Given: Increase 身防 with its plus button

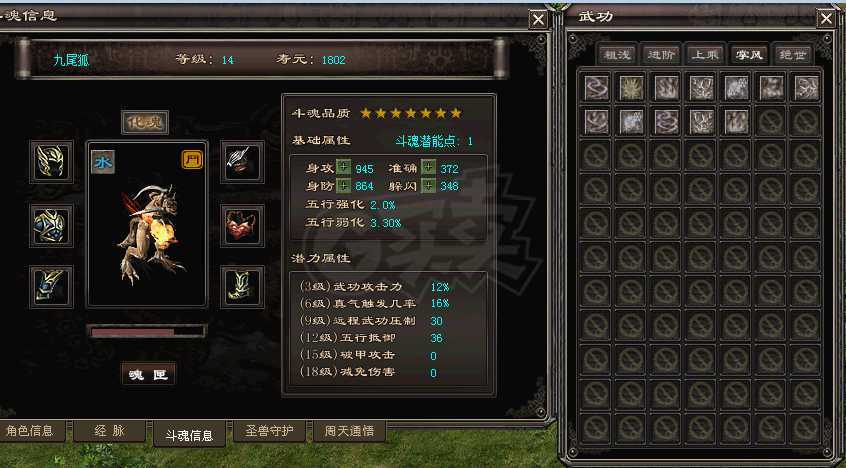Looking at the screenshot, I should [343, 186].
